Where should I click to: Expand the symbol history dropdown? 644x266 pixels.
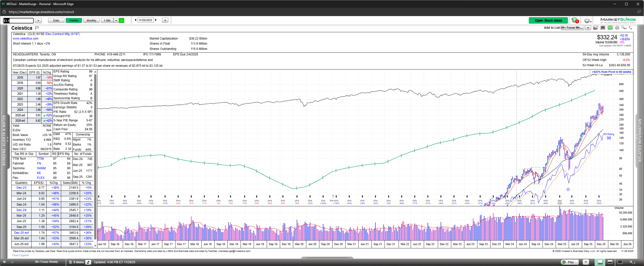coord(38,20)
